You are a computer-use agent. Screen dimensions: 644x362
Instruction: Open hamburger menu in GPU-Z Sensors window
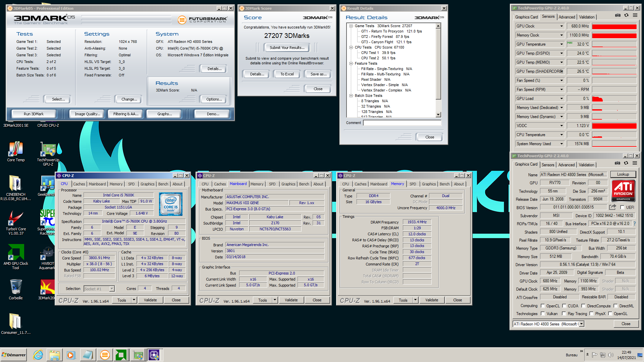[x=635, y=15]
